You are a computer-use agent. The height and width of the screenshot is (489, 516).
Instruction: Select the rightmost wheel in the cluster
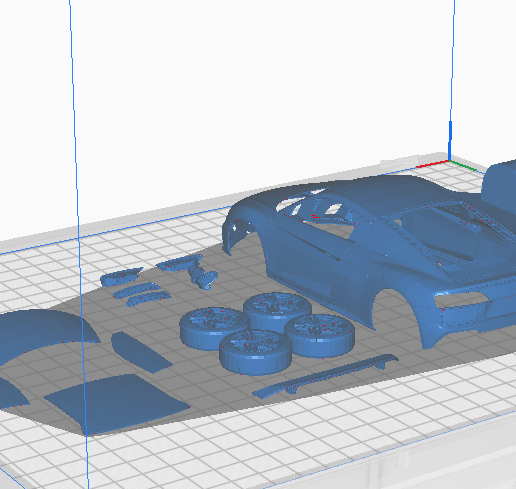319,335
